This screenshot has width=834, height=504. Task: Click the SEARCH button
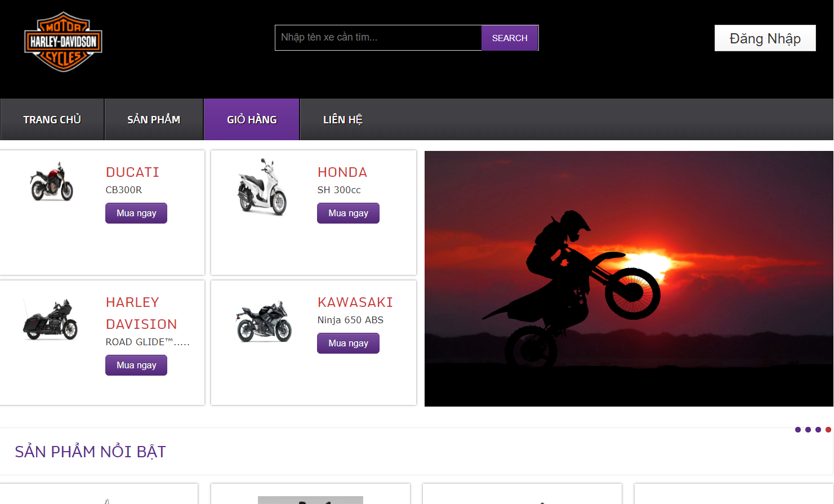(510, 38)
